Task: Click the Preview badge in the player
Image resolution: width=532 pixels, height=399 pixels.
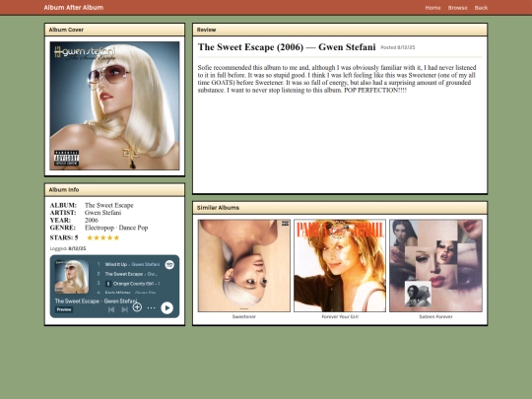Action: pyautogui.click(x=64, y=309)
